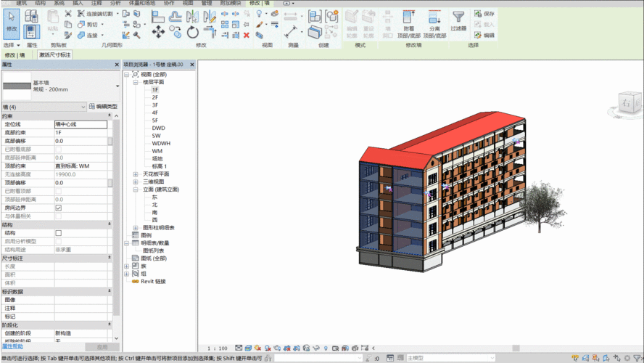Open the 2F floor plan
Image resolution: width=644 pixels, height=363 pixels.
pyautogui.click(x=155, y=97)
